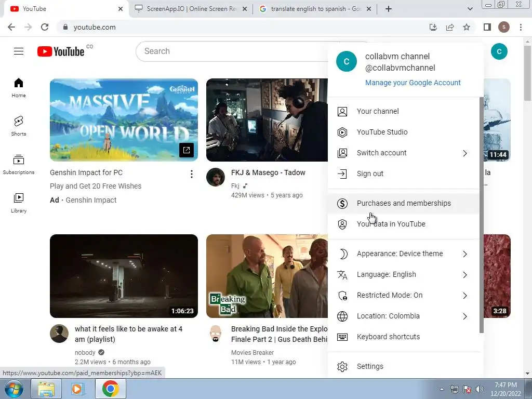The width and height of the screenshot is (532, 399).
Task: Click the dollar icon for Purchases and memberships
Action: click(342, 203)
